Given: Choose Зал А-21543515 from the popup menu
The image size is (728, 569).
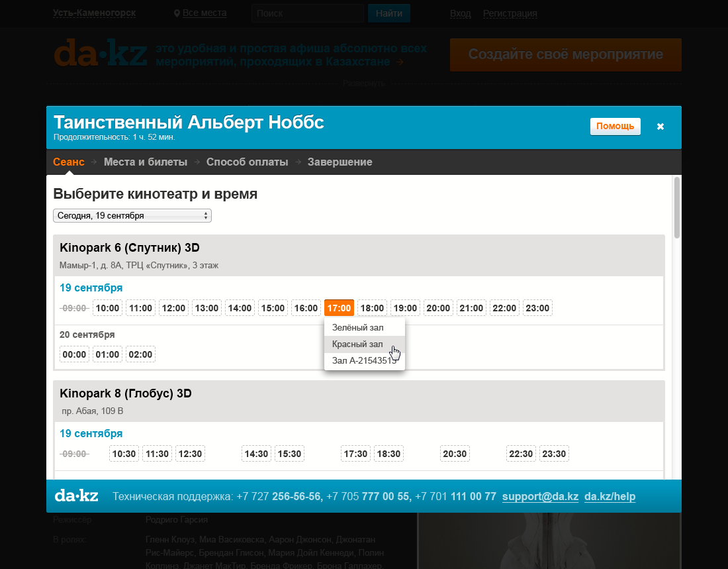Looking at the screenshot, I should pyautogui.click(x=365, y=361).
